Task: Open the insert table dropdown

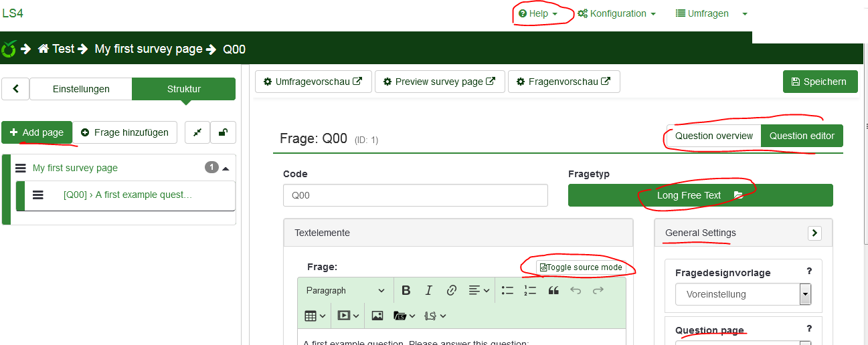Action: tap(315, 316)
